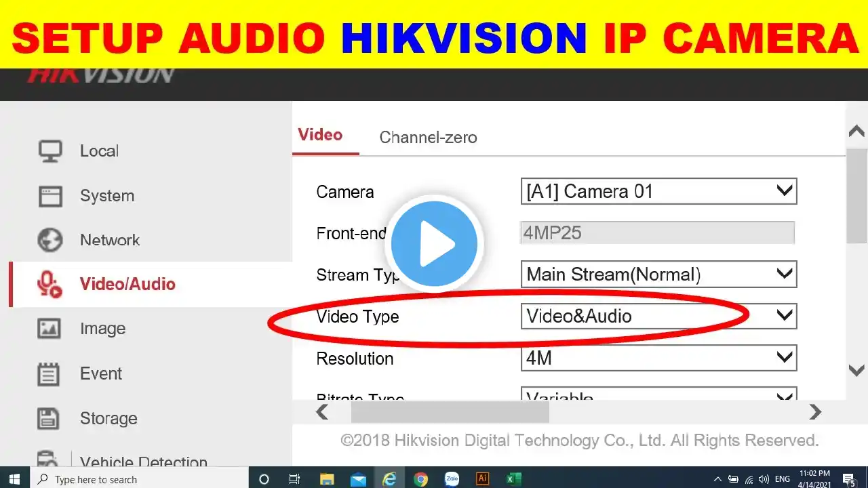The height and width of the screenshot is (488, 868).
Task: Click the Windows search box
Action: [x=139, y=479]
